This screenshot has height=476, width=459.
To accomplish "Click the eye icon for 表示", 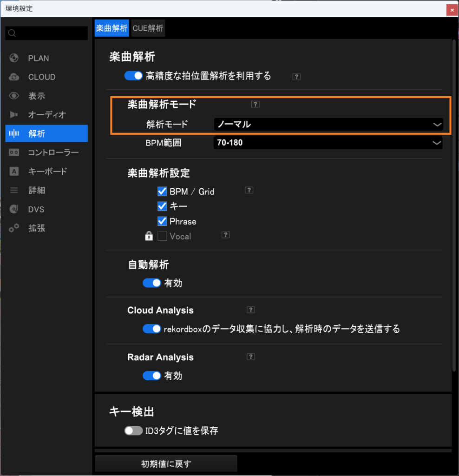I will pos(14,96).
